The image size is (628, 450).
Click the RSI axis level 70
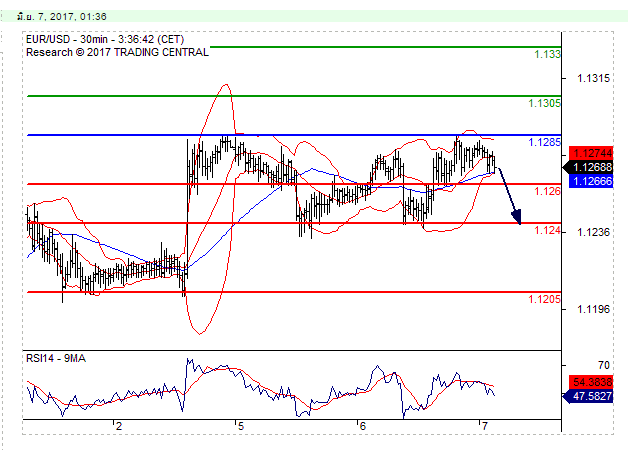pyautogui.click(x=604, y=365)
